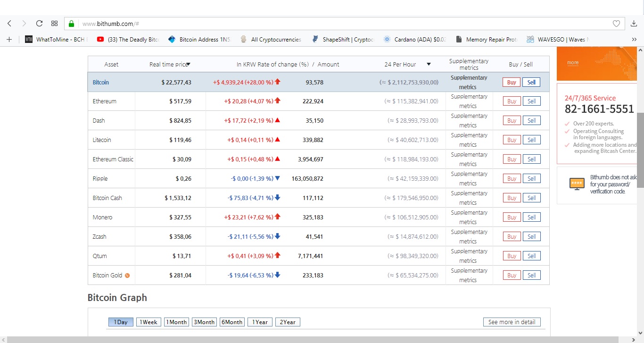Screen dimensions: 644x343
Task: Buy Dash
Action: (512, 120)
